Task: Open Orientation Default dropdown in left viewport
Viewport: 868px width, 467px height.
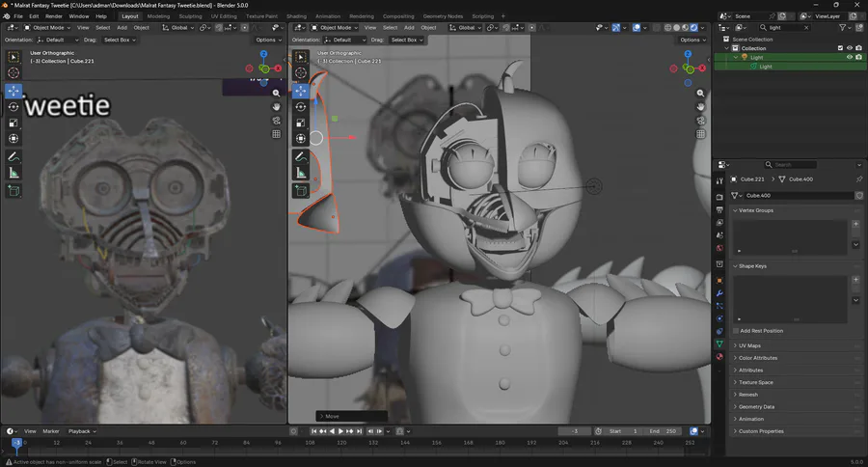Action: (x=58, y=40)
